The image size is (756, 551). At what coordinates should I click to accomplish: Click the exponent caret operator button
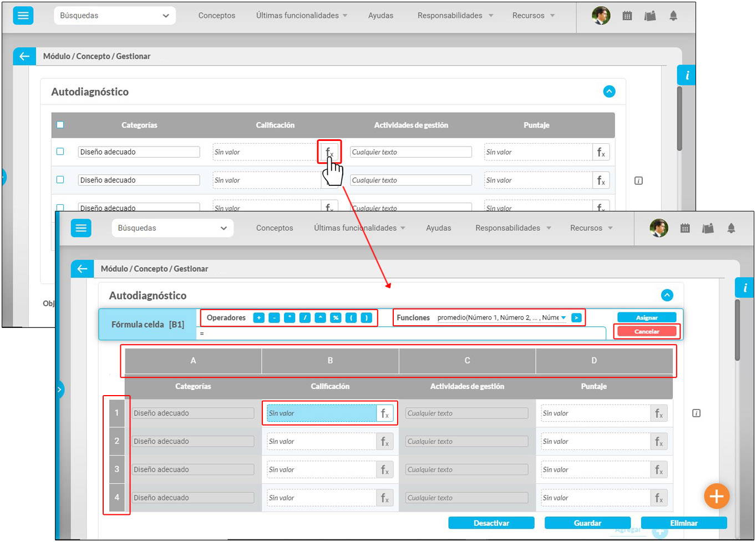[x=320, y=318]
